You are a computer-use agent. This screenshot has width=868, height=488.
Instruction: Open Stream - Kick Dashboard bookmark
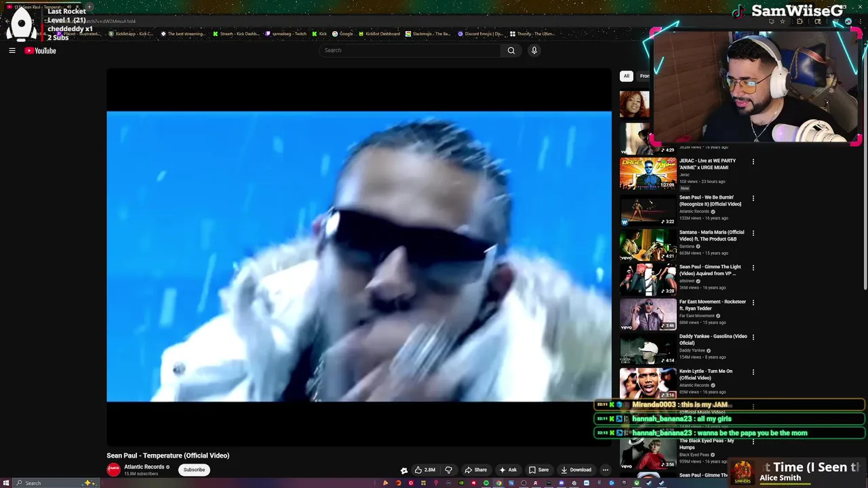pyautogui.click(x=236, y=34)
